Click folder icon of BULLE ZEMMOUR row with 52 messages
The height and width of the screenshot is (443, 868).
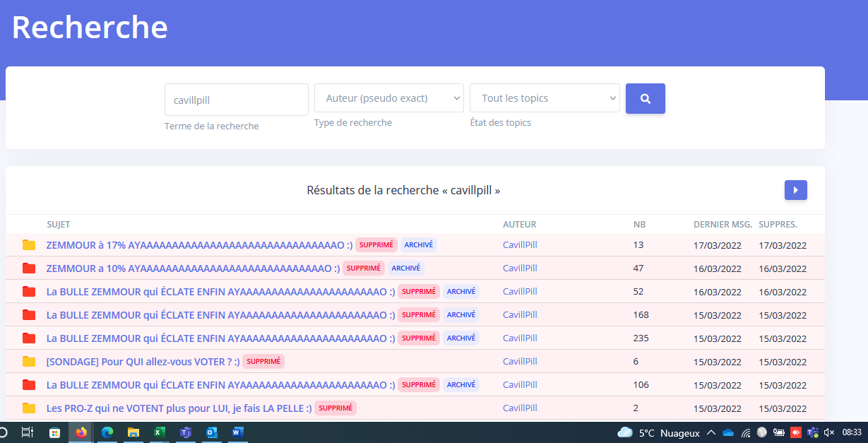point(29,292)
